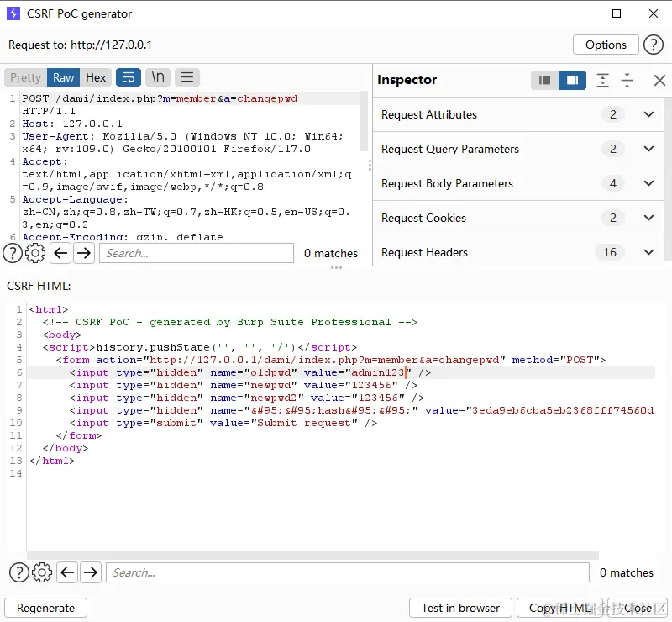
Task: Go to previous match in CSRF HTML search
Action: click(67, 572)
